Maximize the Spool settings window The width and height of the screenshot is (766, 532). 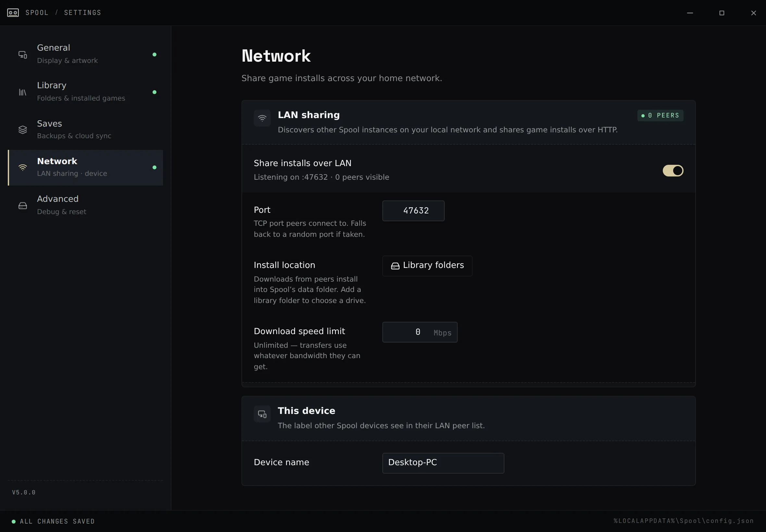click(x=722, y=13)
